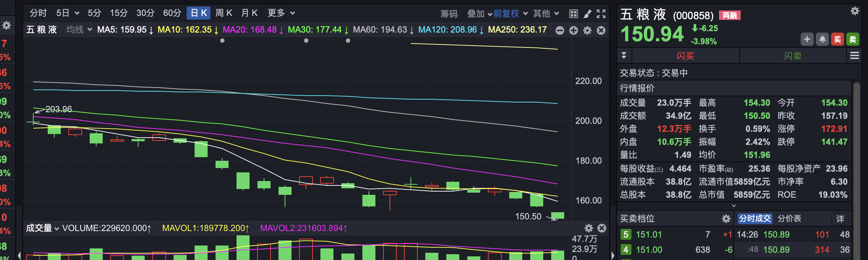Click the MA5: 159.95 legend
Viewport: 868px width, 260px height.
point(125,30)
